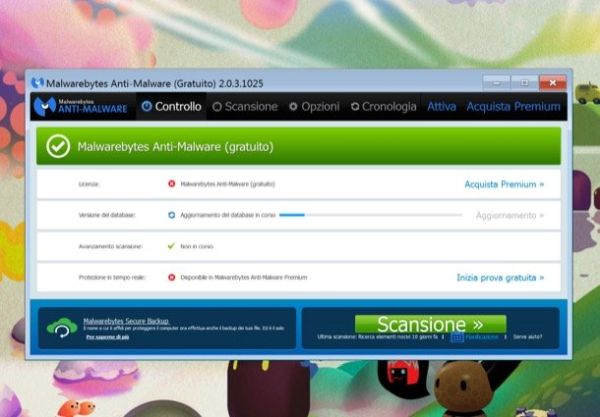The image size is (600, 417).
Task: Click red X icon next to Licenza status
Action: 171,184
